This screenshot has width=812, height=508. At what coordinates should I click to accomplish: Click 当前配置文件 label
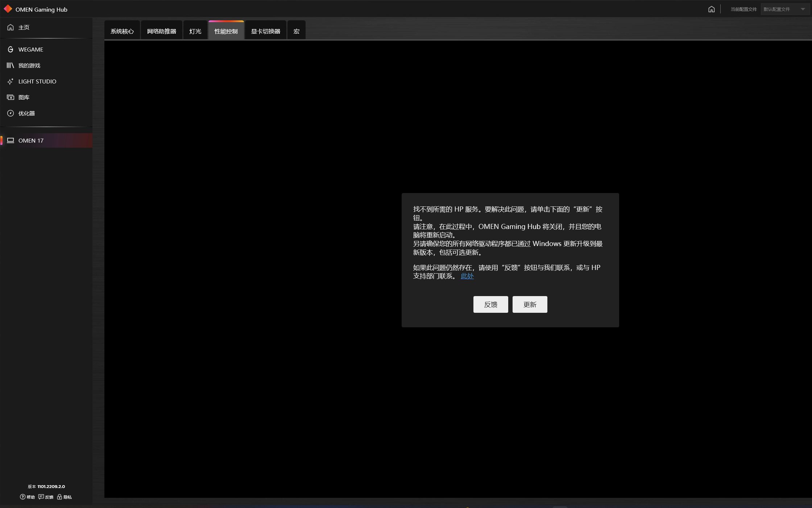(x=743, y=9)
